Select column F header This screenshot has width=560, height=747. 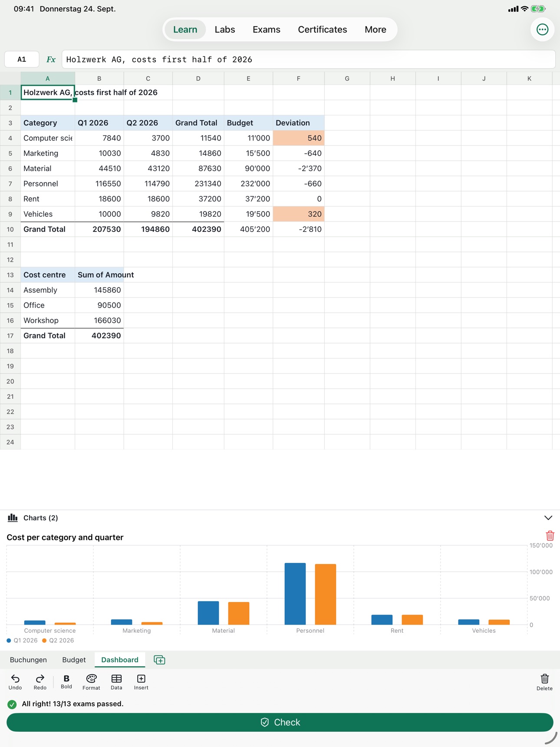[299, 79]
